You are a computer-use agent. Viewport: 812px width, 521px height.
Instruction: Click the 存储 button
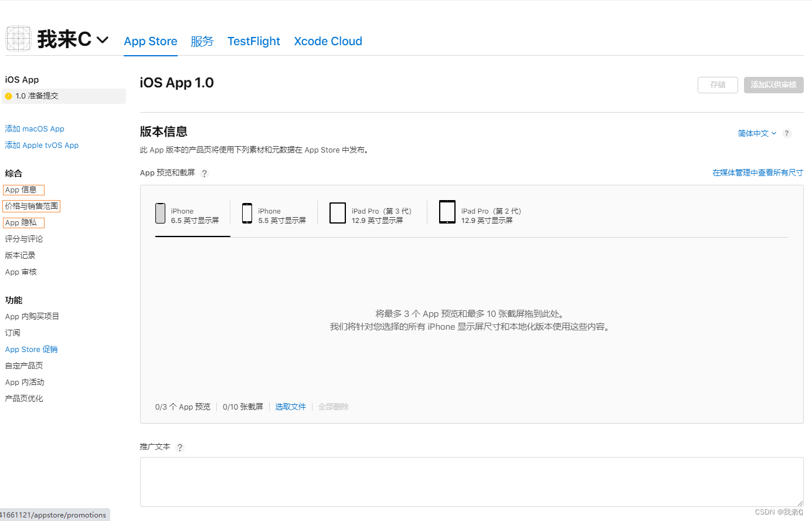point(718,85)
